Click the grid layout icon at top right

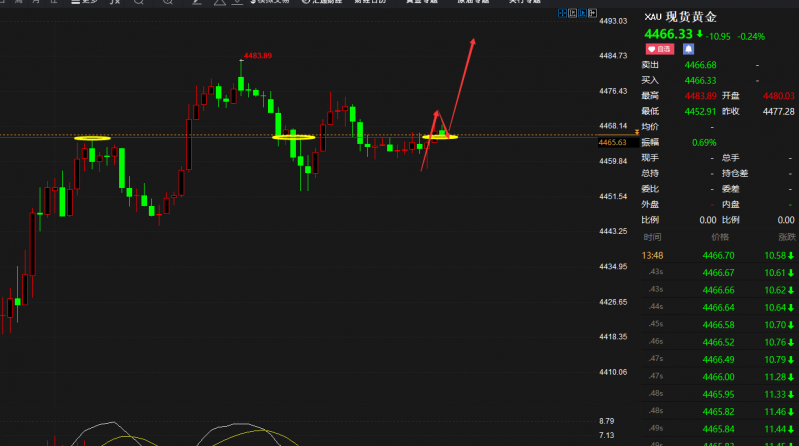[565, 14]
